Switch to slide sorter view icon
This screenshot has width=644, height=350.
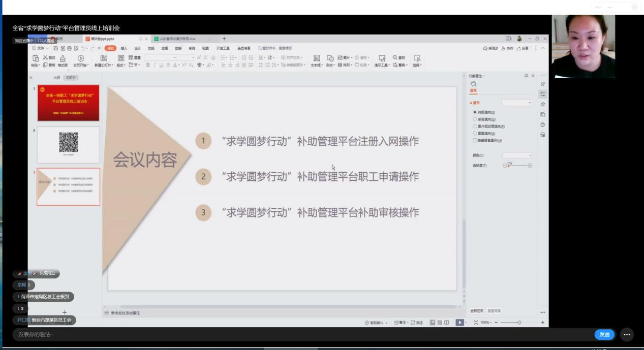pos(439,323)
